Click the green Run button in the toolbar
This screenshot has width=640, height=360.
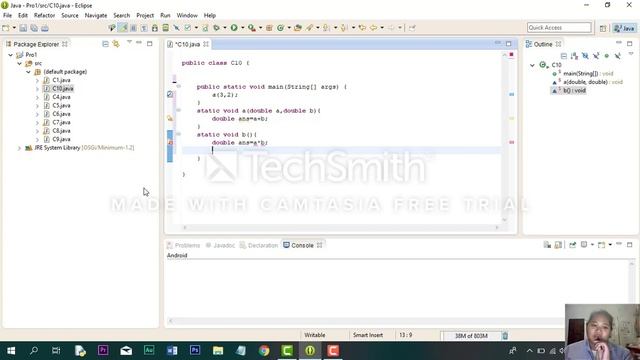click(234, 28)
